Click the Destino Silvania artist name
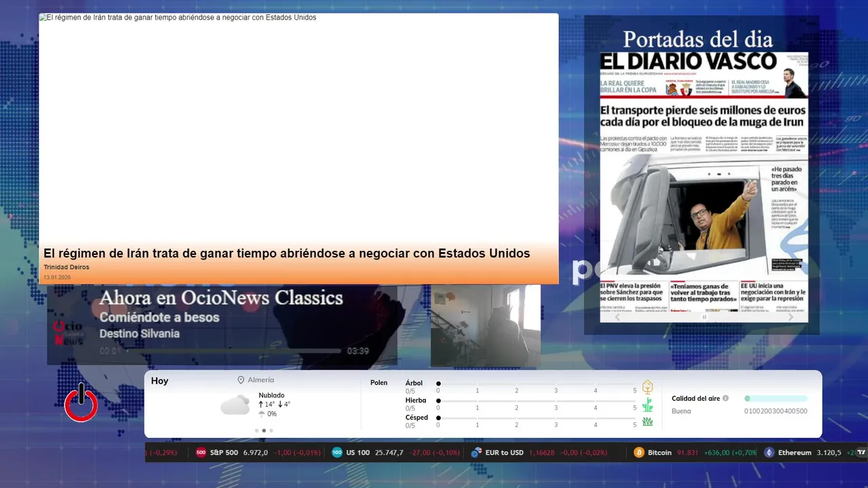 (139, 333)
